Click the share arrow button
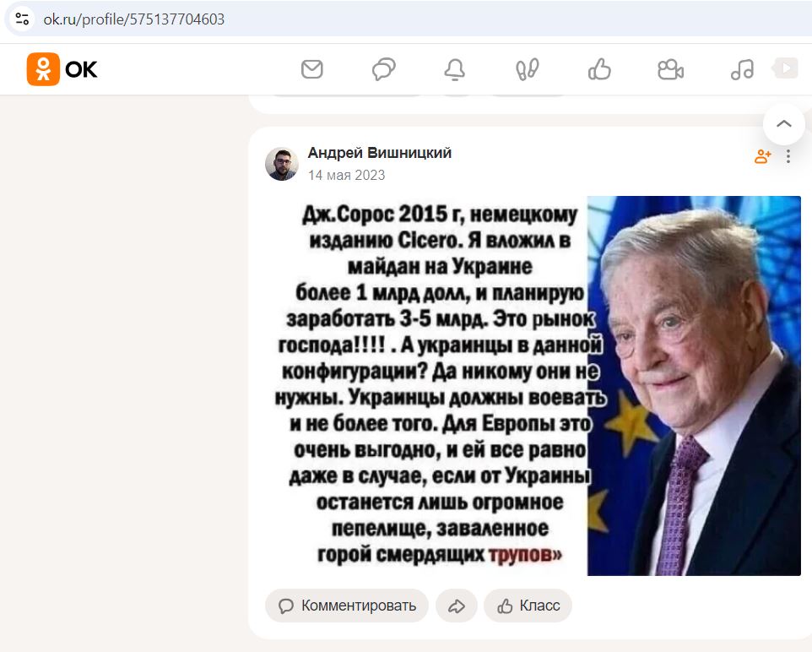Screen dimensions: 812x652 click(457, 606)
